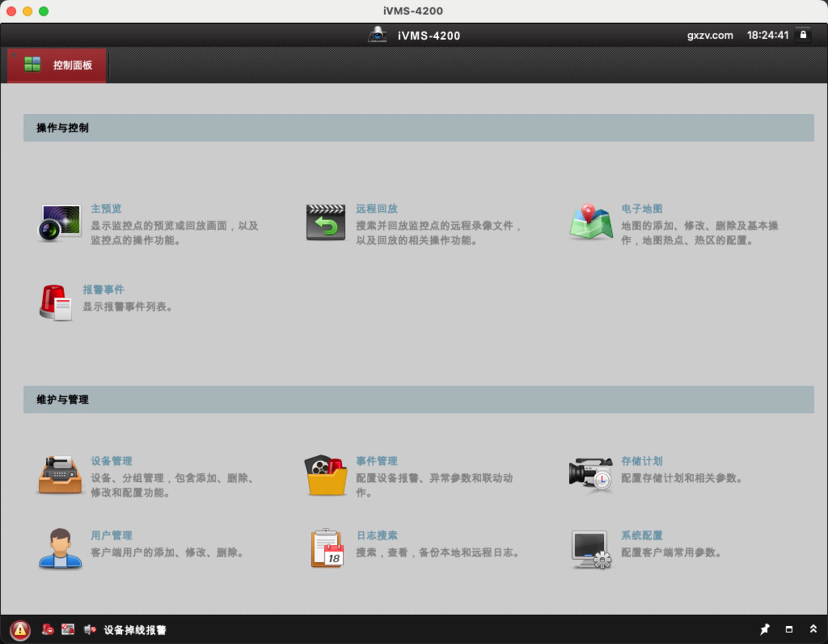Open the 系统配置 monitor icon

tap(591, 549)
